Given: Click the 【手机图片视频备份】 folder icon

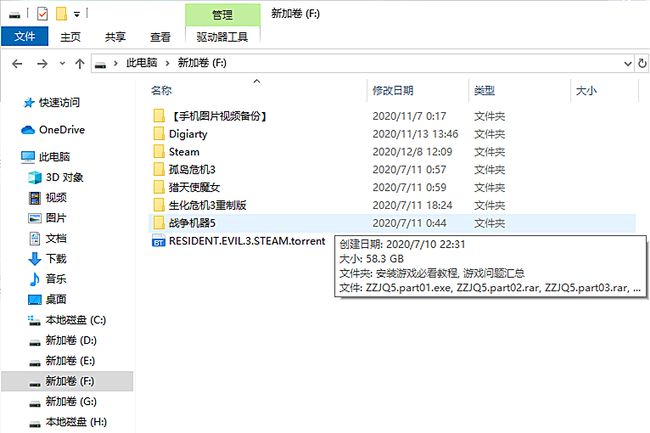Looking at the screenshot, I should click(159, 116).
